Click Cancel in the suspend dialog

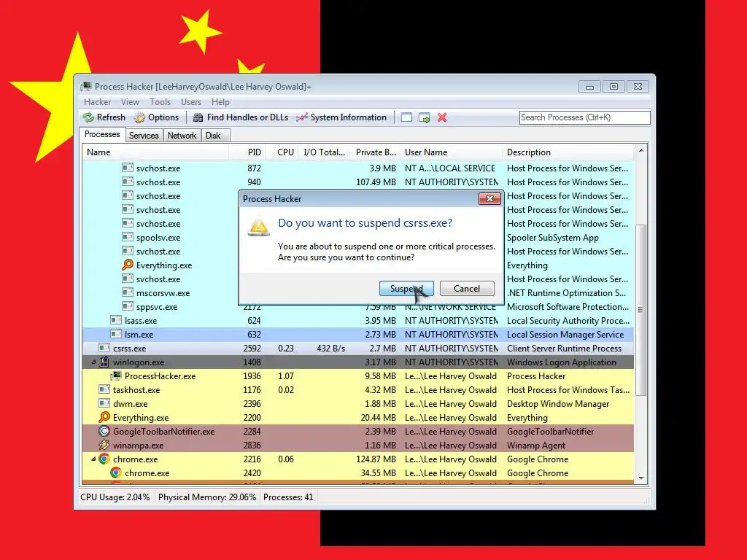[467, 289]
